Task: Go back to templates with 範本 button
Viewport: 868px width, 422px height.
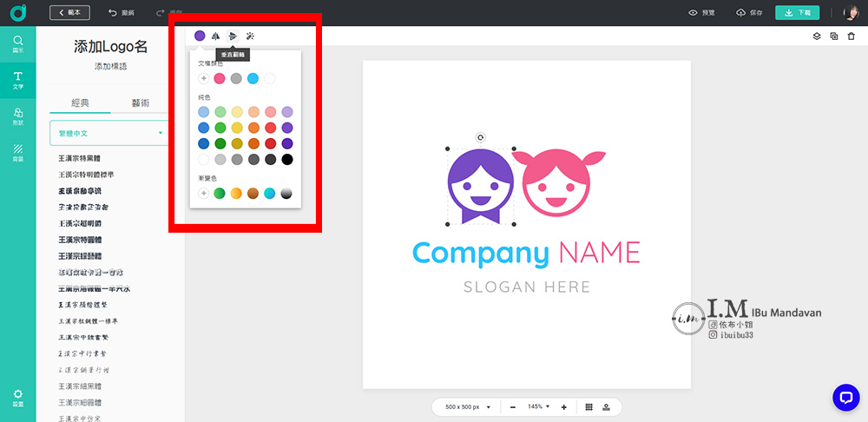Action: coord(69,13)
